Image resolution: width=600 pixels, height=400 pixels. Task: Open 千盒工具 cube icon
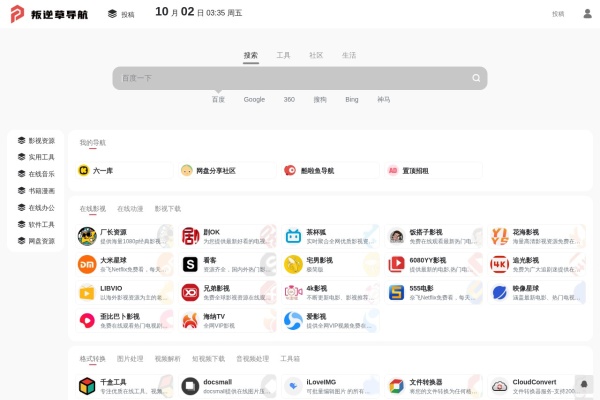[x=87, y=386]
